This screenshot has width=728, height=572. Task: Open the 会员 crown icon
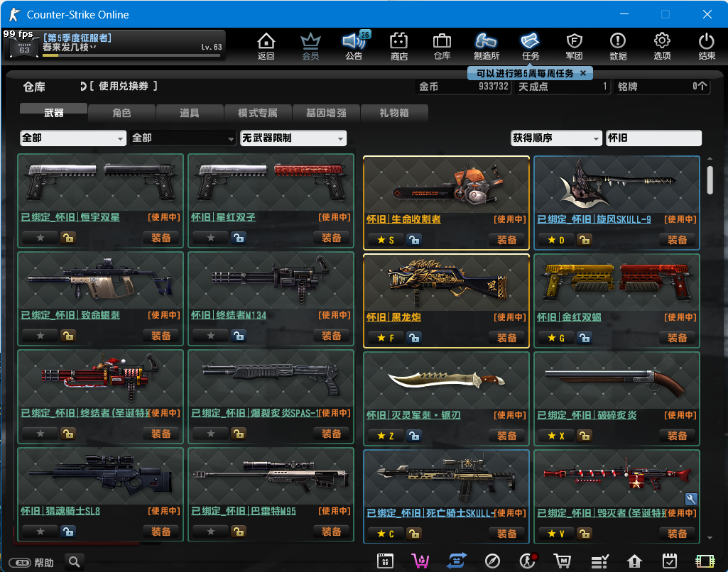(310, 46)
